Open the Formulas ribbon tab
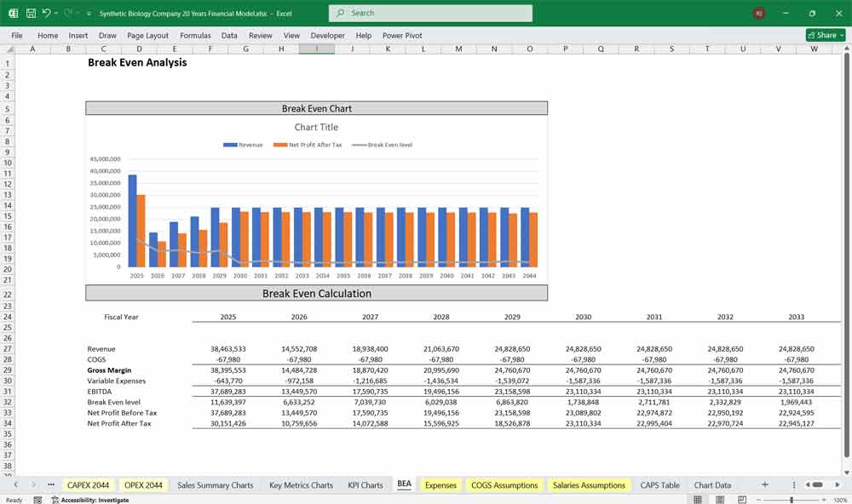 coord(195,35)
